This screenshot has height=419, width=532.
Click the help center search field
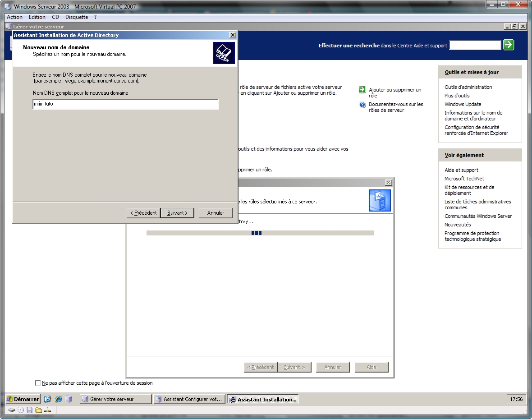[x=475, y=45]
